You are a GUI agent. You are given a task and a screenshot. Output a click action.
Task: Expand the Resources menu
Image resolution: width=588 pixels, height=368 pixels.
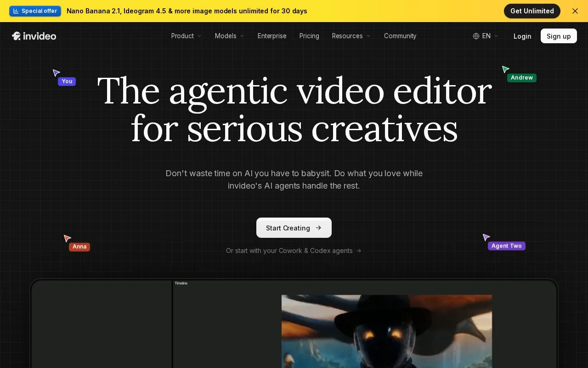click(351, 36)
